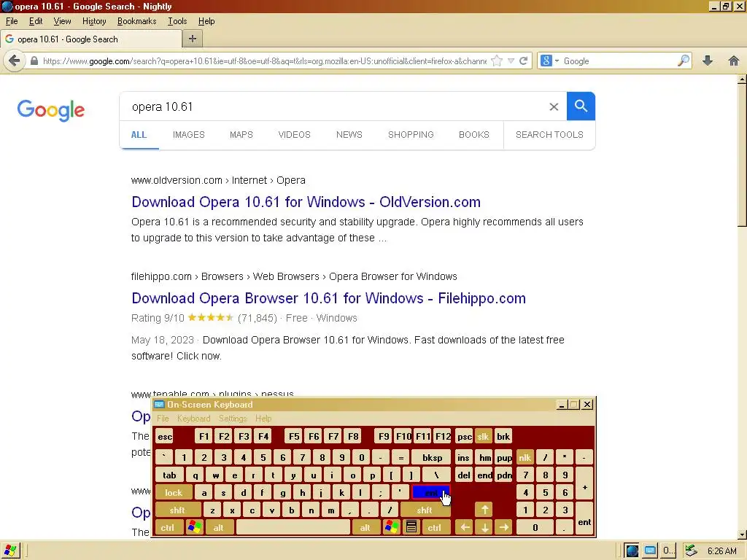Clear the Google search query with the X
The image size is (747, 560).
(x=554, y=106)
